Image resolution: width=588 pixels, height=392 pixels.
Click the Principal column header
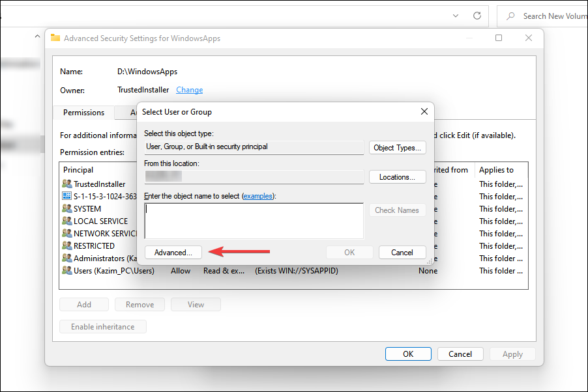pos(78,170)
